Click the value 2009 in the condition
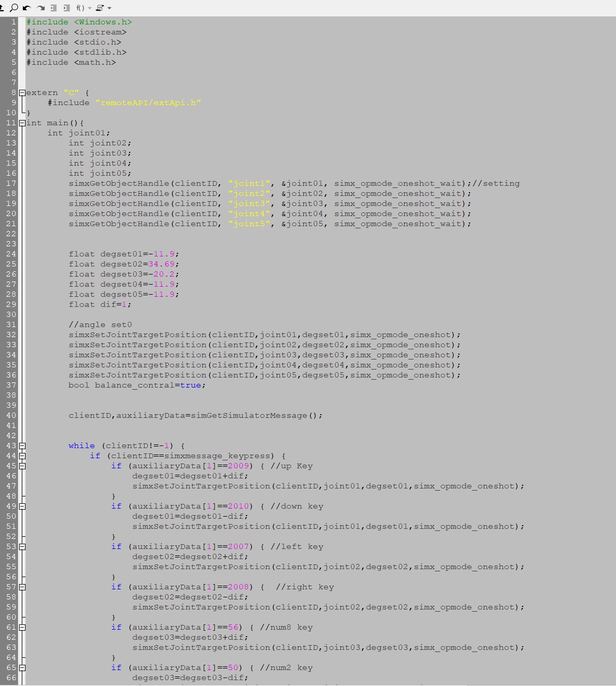The width and height of the screenshot is (616, 686). (x=238, y=466)
